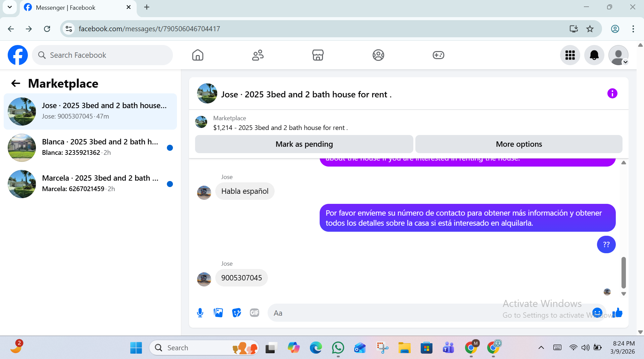Open WhatsApp from taskbar

338,348
